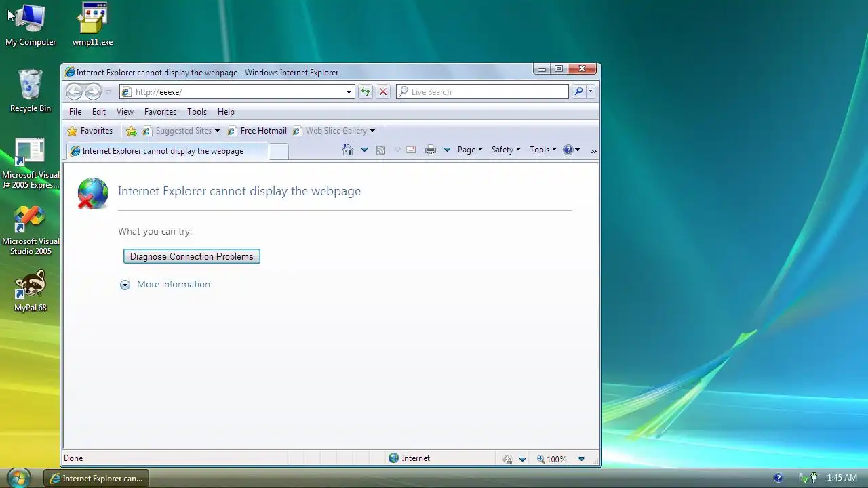Click the Live Search input box

(483, 92)
